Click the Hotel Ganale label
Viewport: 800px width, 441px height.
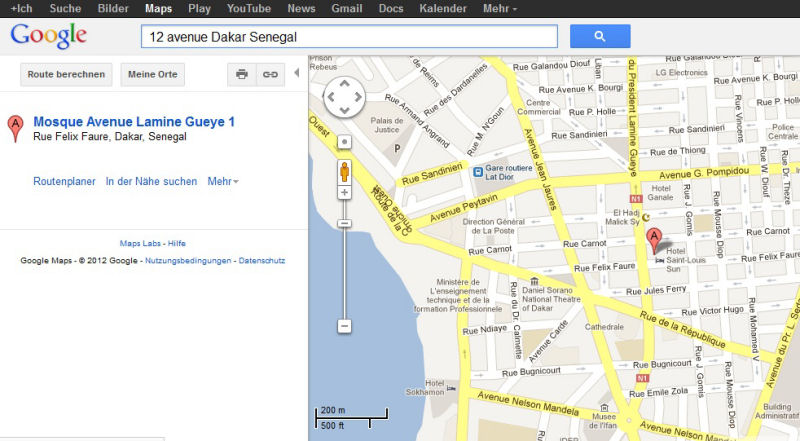click(661, 192)
